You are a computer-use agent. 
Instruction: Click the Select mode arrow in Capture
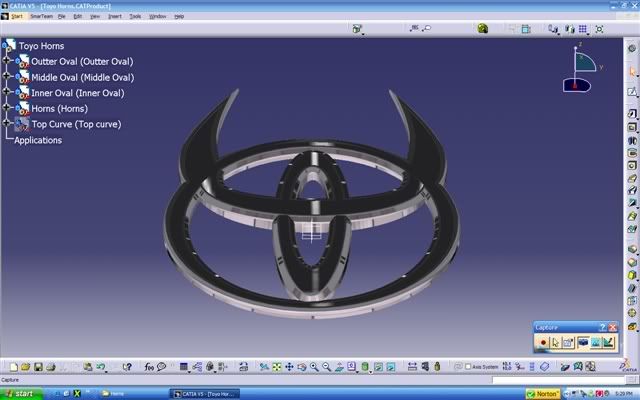(555, 342)
